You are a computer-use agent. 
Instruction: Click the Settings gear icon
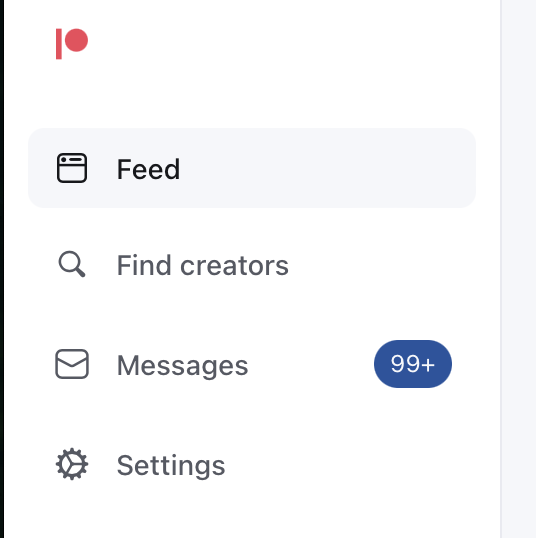click(x=72, y=464)
